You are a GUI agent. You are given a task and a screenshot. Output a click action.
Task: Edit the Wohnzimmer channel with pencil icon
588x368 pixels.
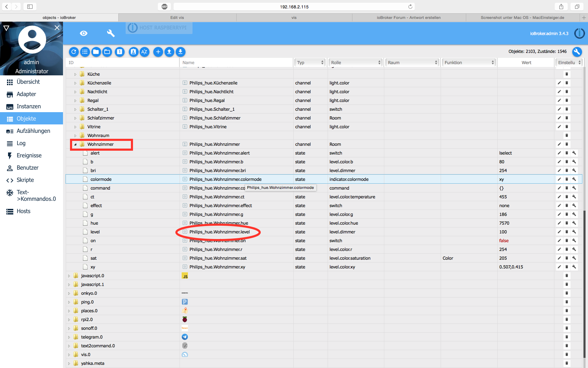pyautogui.click(x=559, y=144)
